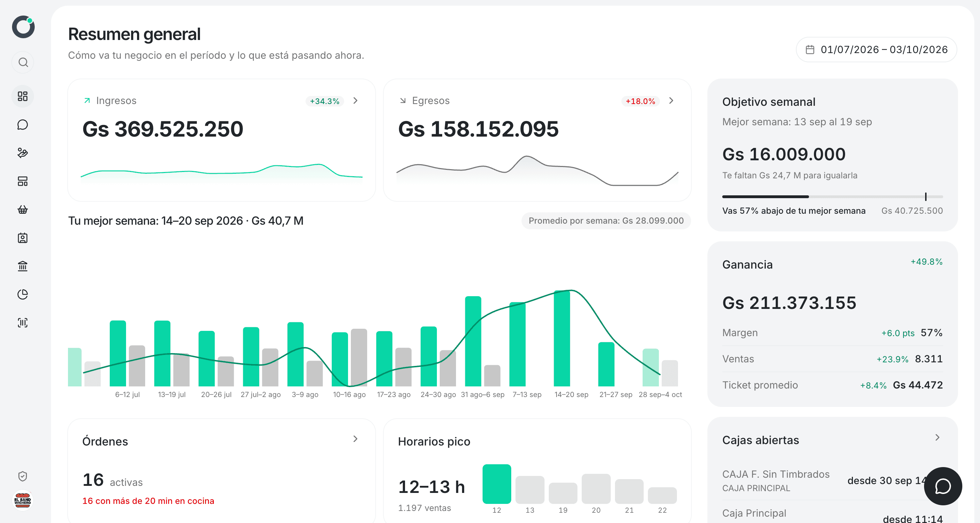This screenshot has width=980, height=523.
Task: Select the 12 hour peak bar
Action: click(496, 484)
